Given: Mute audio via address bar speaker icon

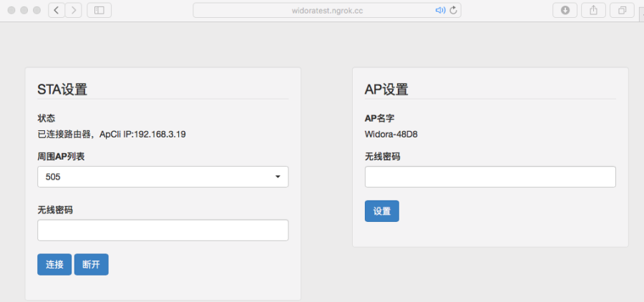Looking at the screenshot, I should pyautogui.click(x=440, y=10).
